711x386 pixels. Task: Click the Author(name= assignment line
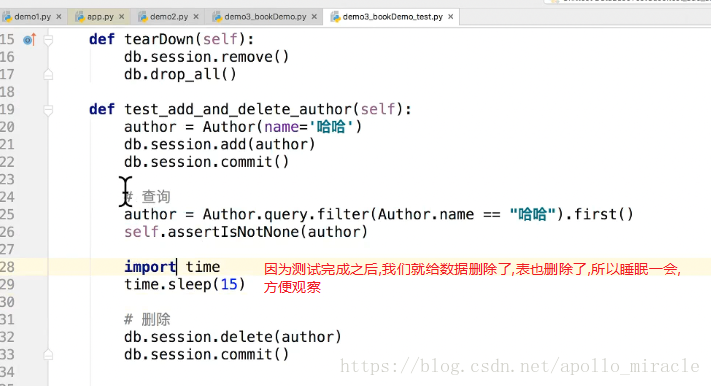[x=243, y=127]
